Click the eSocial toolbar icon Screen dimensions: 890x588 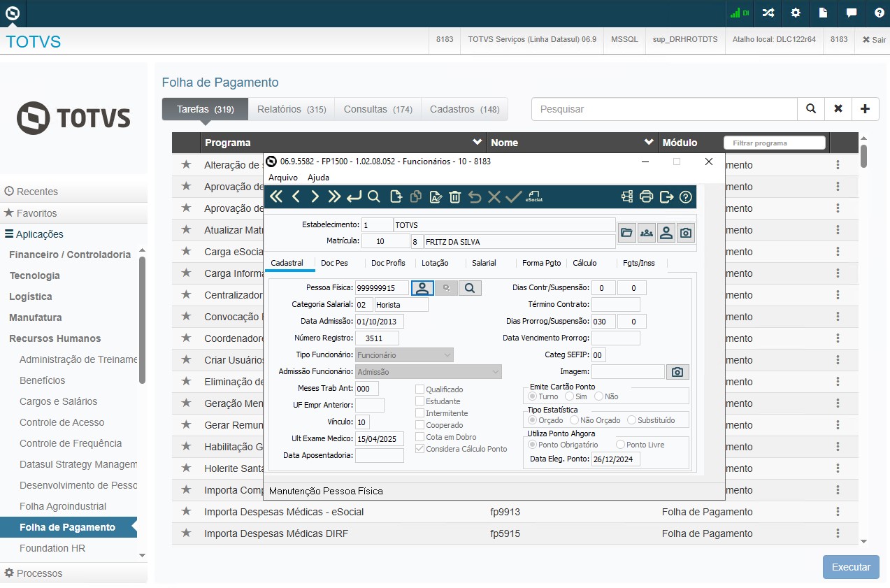(x=535, y=197)
